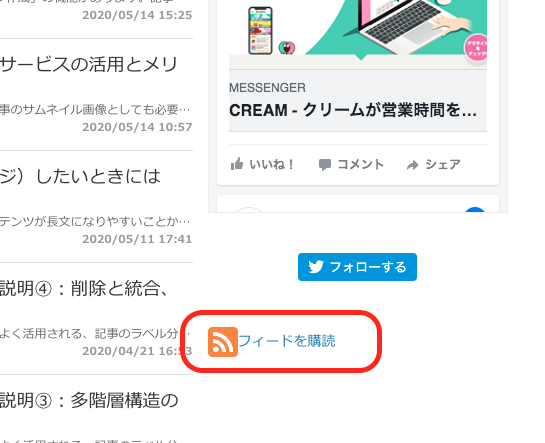
Task: Open the CREAM - クリームが営業時間を… headline
Action: 353,110
